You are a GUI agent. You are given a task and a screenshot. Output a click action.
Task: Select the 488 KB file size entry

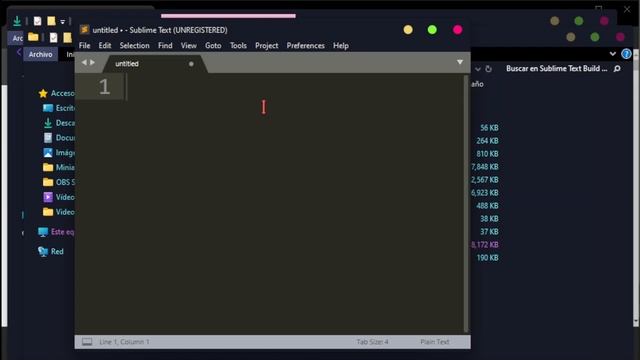coord(487,206)
